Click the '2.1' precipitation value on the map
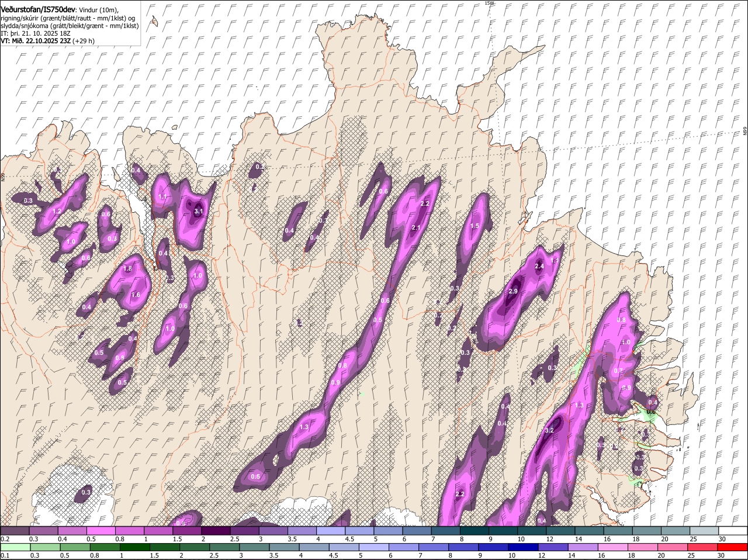 tap(417, 228)
